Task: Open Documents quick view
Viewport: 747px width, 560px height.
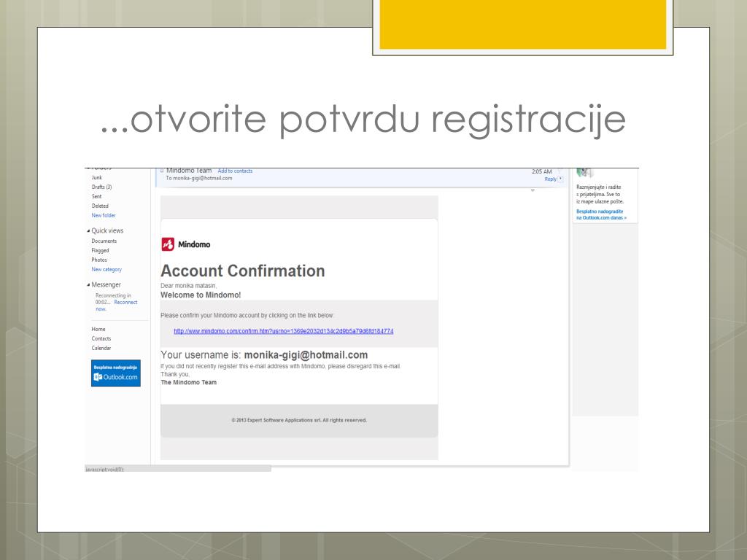Action: click(104, 241)
